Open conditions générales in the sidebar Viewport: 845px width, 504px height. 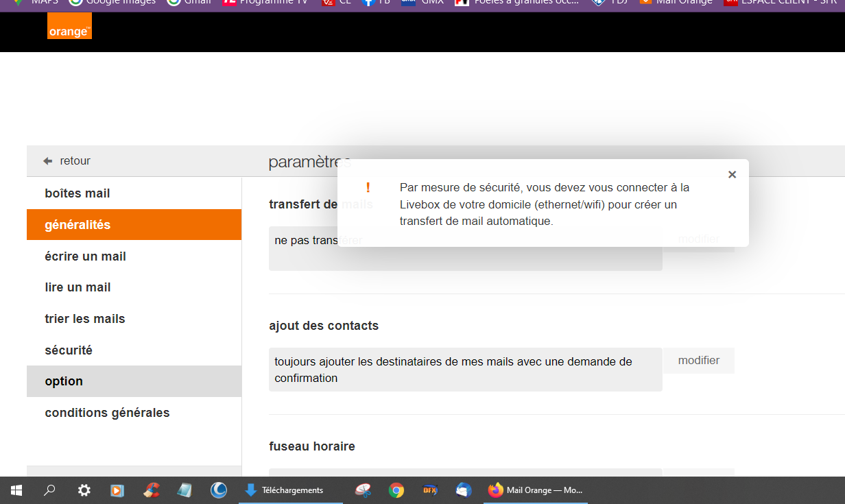point(107,413)
